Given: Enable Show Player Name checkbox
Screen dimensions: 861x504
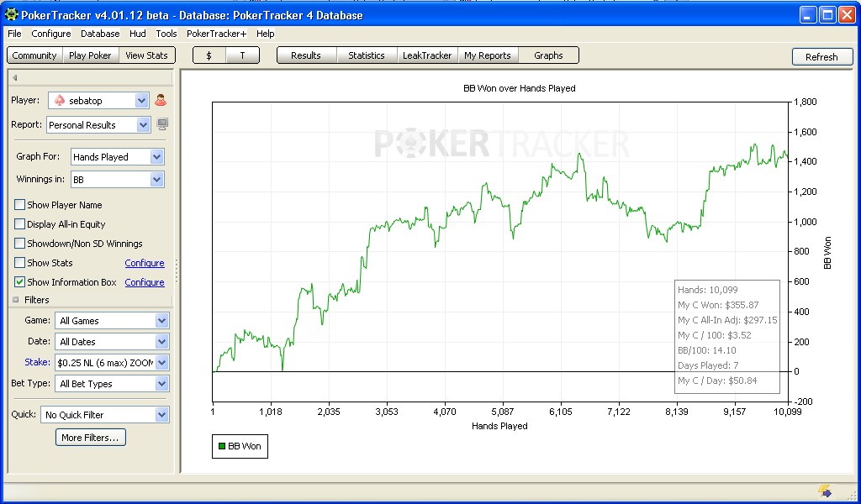Looking at the screenshot, I should coord(20,205).
